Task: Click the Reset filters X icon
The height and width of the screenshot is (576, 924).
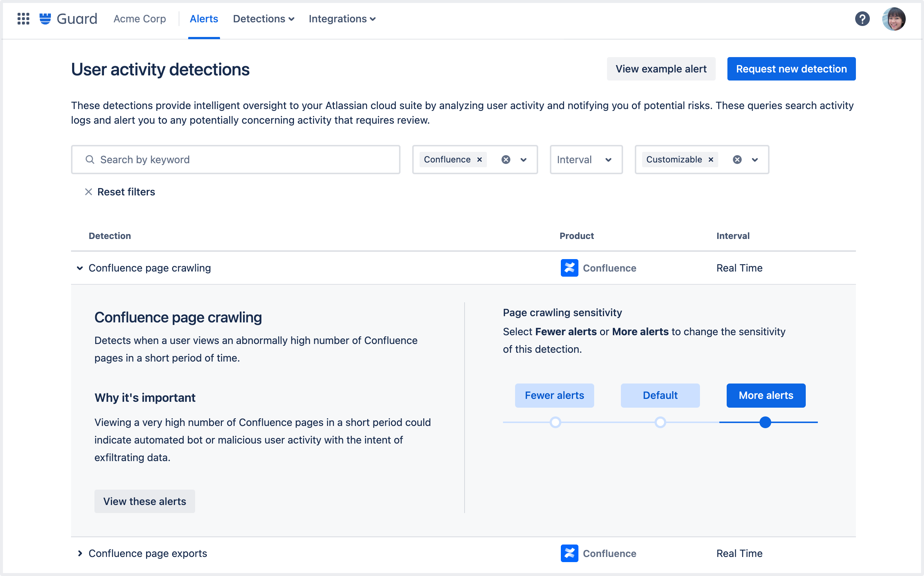Action: coord(88,192)
